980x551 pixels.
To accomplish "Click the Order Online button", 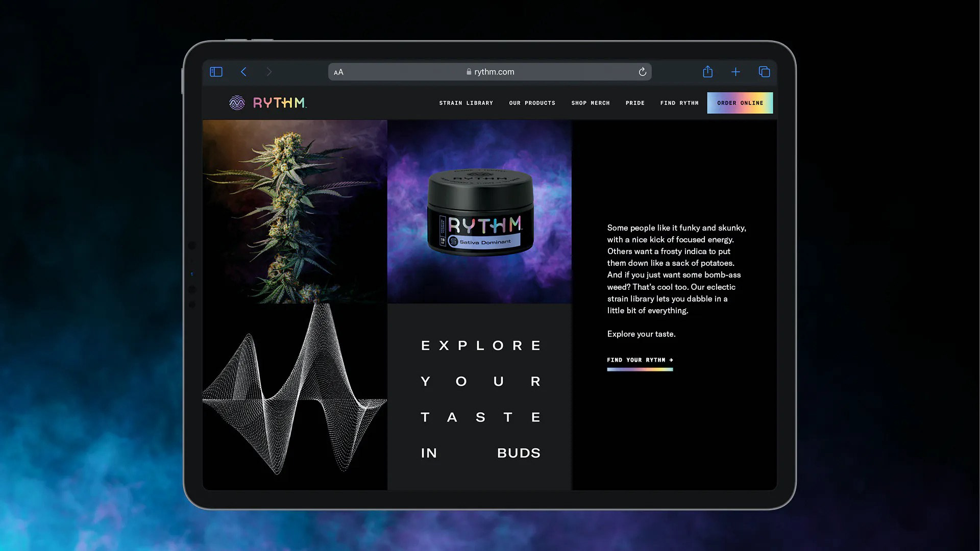I will pos(740,103).
